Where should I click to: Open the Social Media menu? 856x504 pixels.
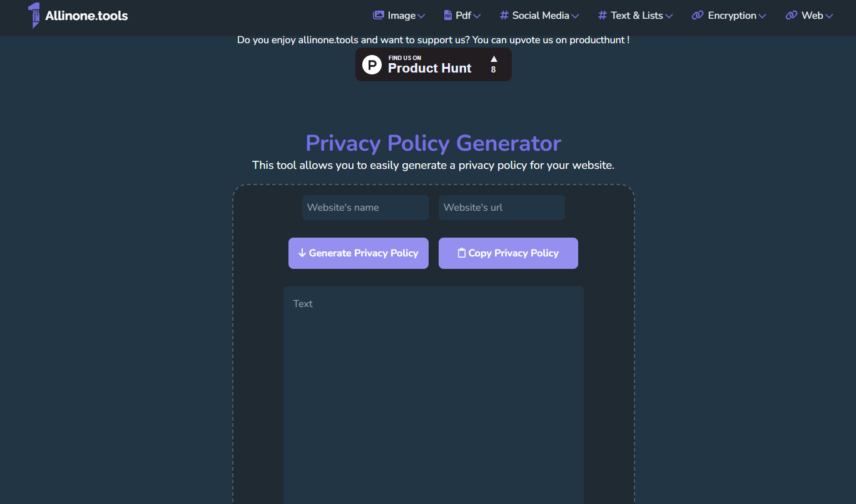point(539,14)
